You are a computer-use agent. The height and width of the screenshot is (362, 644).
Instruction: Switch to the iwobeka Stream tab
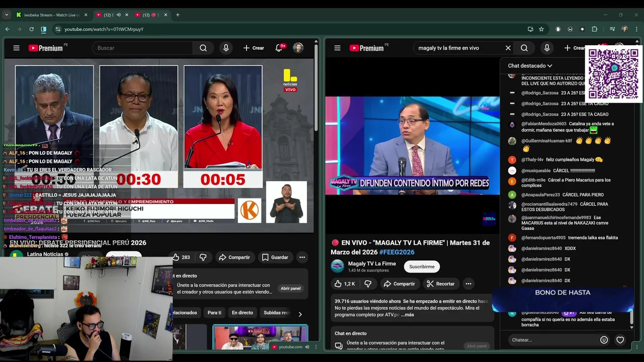point(50,15)
